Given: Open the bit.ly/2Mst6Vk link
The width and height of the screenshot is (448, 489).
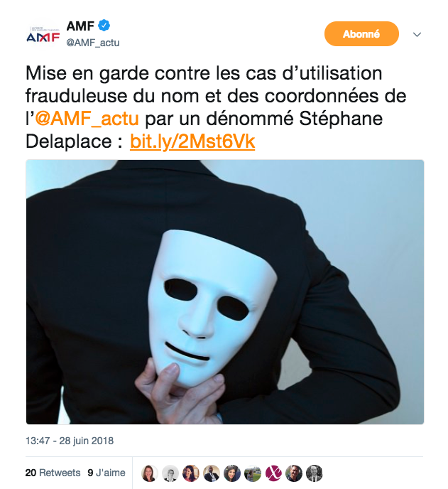Looking at the screenshot, I should tap(192, 141).
